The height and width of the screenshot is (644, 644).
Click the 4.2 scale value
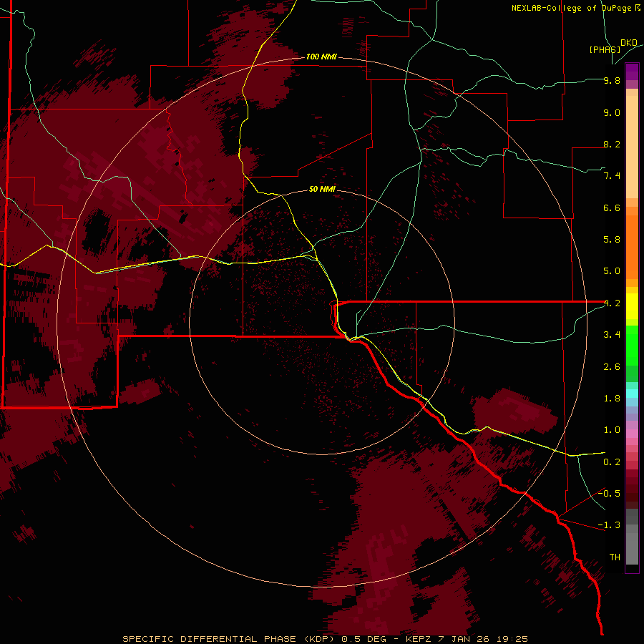tap(612, 303)
